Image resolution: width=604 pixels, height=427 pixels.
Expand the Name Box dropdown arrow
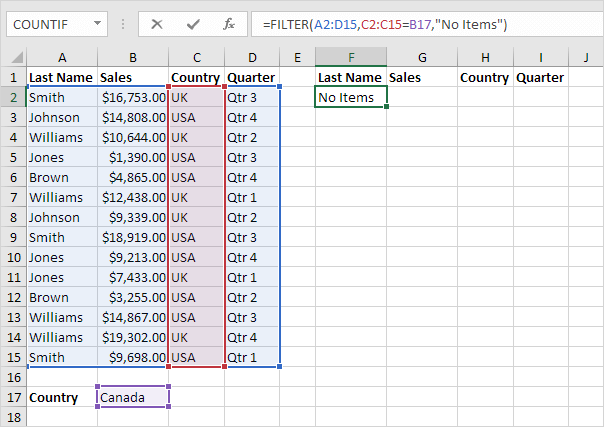[x=96, y=23]
